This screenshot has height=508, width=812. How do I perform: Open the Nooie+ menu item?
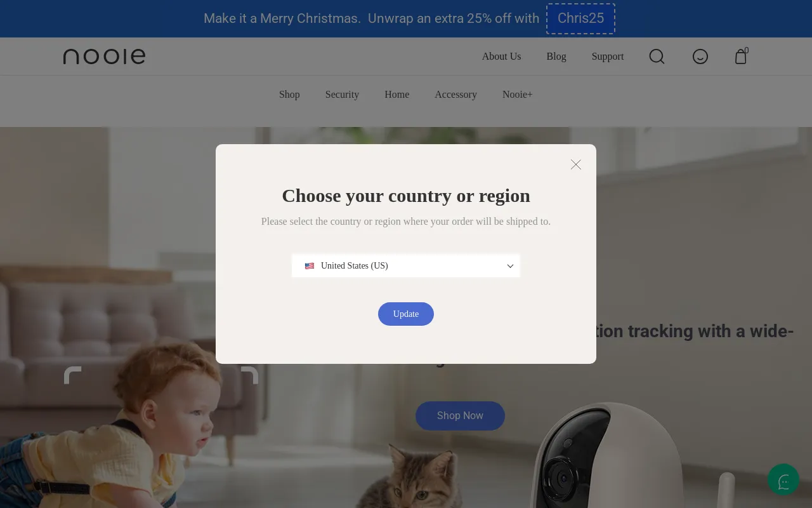tap(518, 95)
